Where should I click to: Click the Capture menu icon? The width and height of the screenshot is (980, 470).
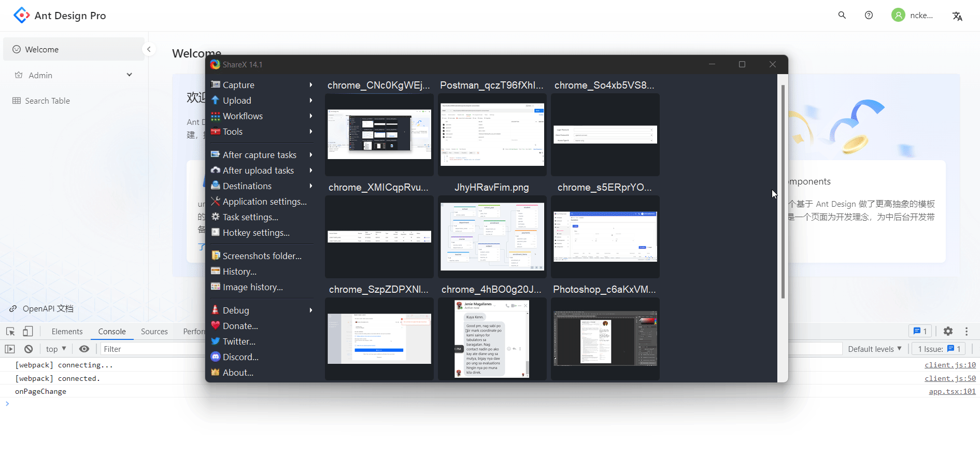coord(216,84)
